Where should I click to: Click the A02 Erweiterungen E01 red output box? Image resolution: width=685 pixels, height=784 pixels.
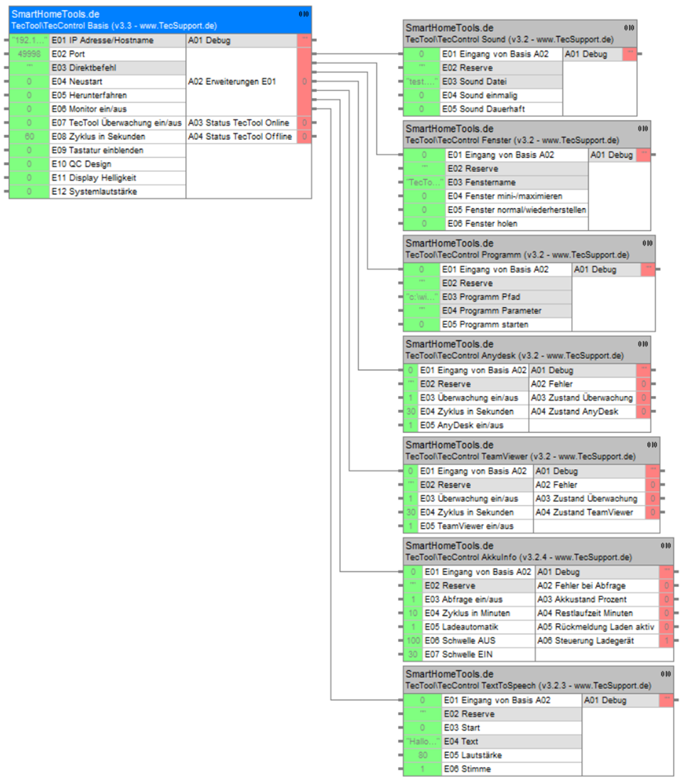304,82
